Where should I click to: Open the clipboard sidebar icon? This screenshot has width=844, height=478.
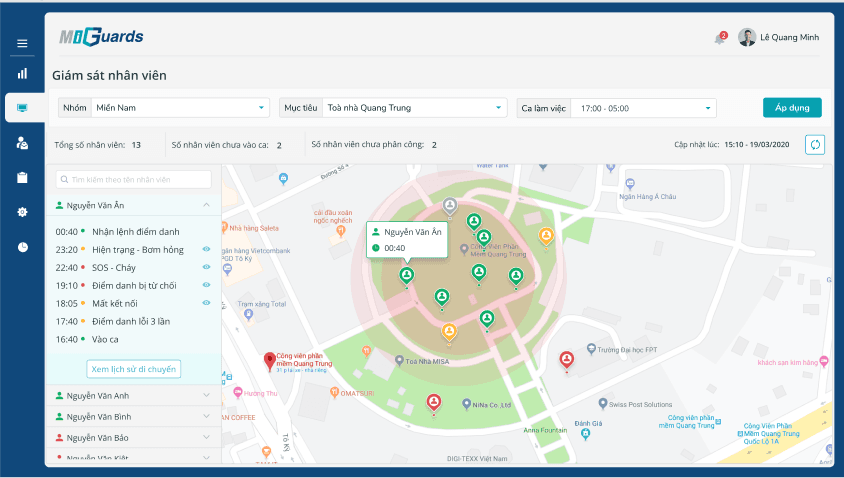point(22,178)
